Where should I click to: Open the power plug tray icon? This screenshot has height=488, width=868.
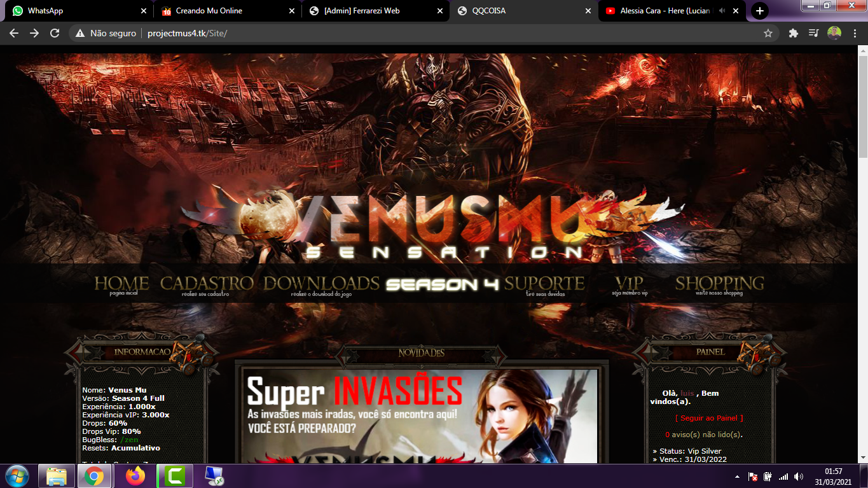tap(768, 477)
